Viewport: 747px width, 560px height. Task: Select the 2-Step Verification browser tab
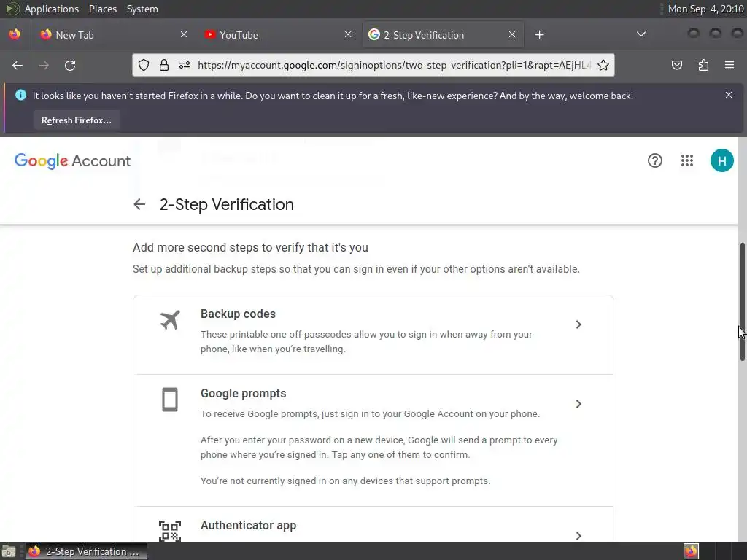[x=443, y=35]
